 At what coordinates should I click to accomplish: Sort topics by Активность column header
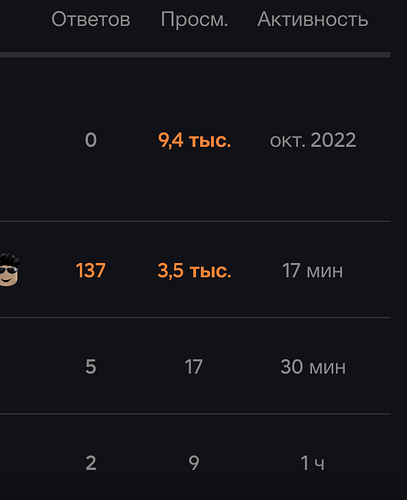pos(313,19)
